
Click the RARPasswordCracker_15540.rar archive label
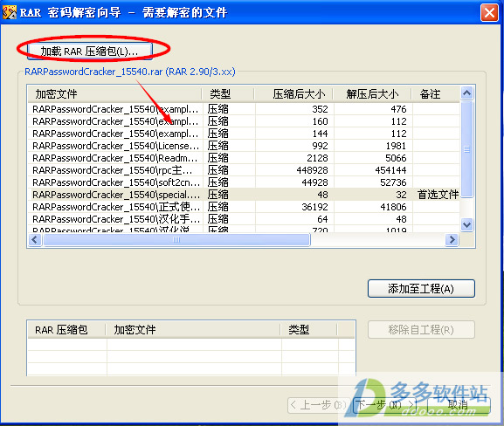click(x=130, y=72)
